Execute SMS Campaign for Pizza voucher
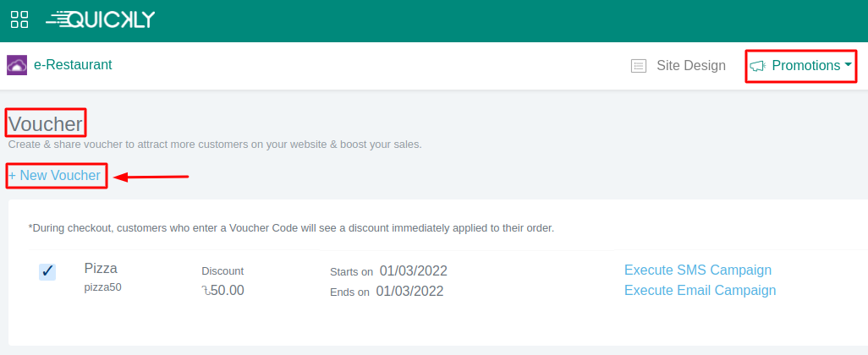The width and height of the screenshot is (868, 355). (x=697, y=270)
